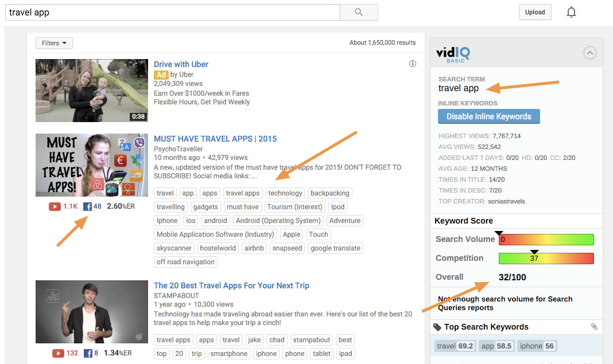613x364 pixels.
Task: Click YouTube icon showing 132
Action: point(58,353)
